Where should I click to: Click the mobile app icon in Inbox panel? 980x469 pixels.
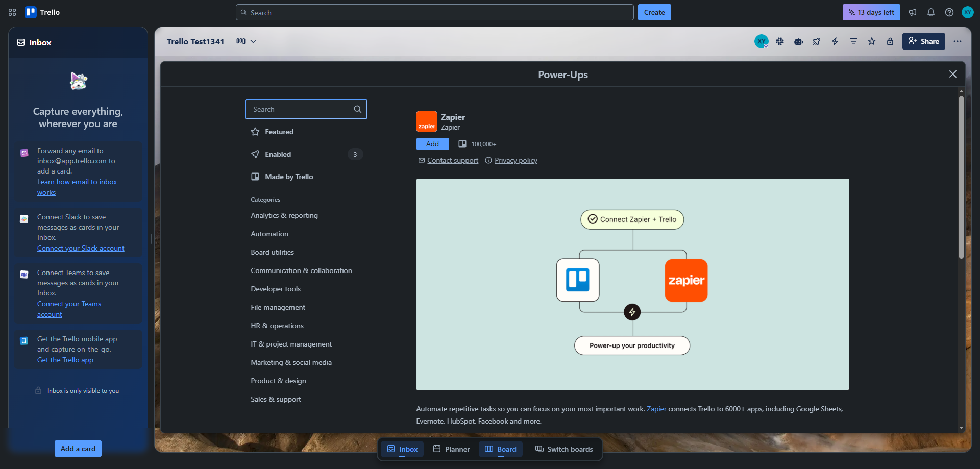pos(24,341)
